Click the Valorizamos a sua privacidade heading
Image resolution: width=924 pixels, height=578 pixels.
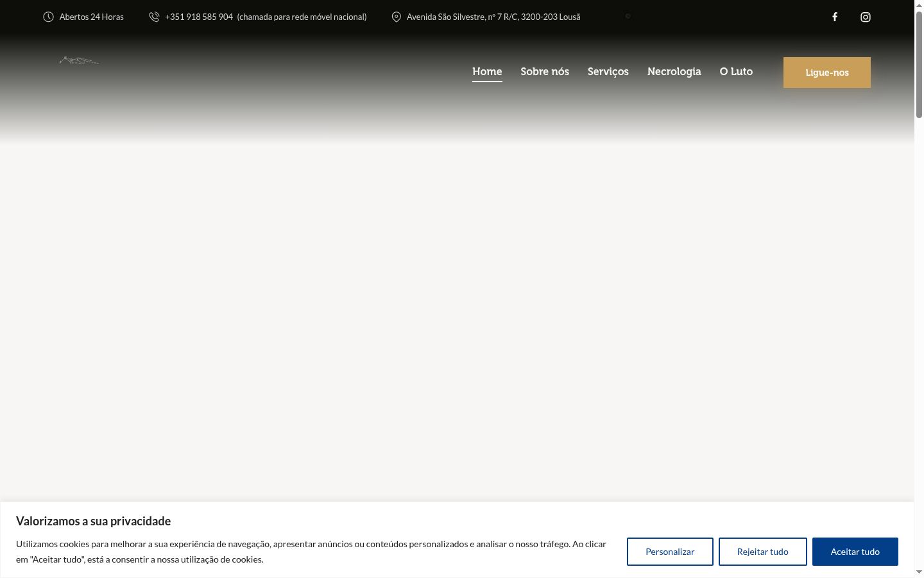(94, 521)
